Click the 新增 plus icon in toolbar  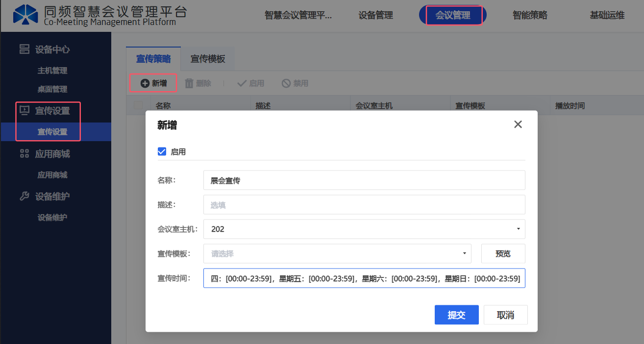coord(145,83)
